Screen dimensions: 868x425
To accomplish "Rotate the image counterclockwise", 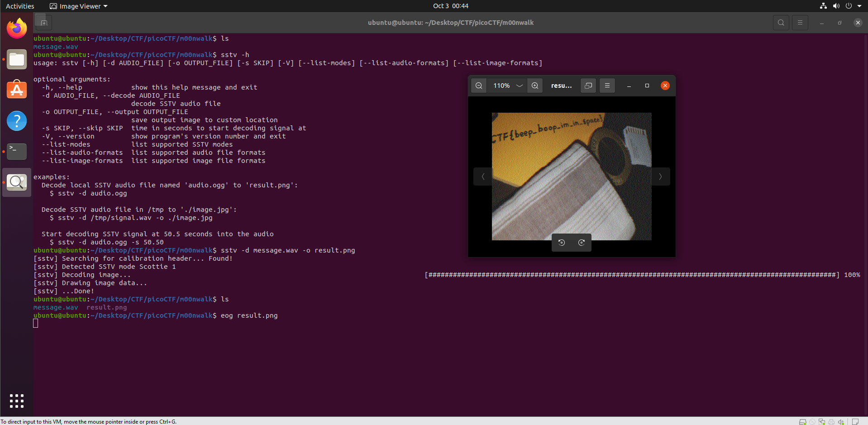I will tap(562, 243).
